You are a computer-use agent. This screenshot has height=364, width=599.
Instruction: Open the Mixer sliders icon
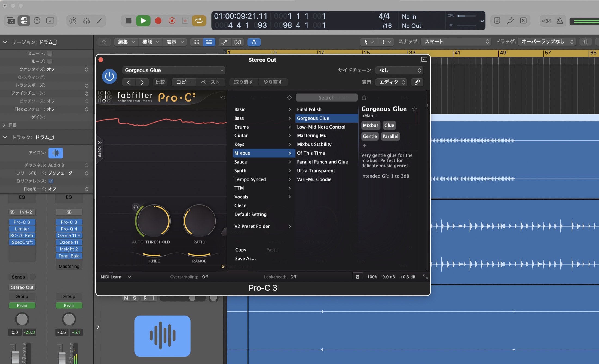(x=87, y=21)
